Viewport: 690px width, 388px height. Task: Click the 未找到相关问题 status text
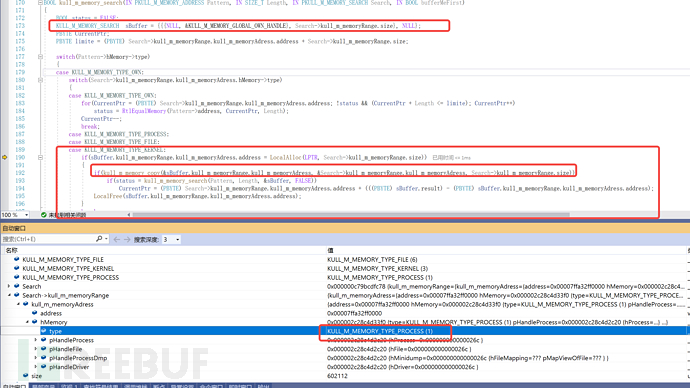[x=67, y=215]
